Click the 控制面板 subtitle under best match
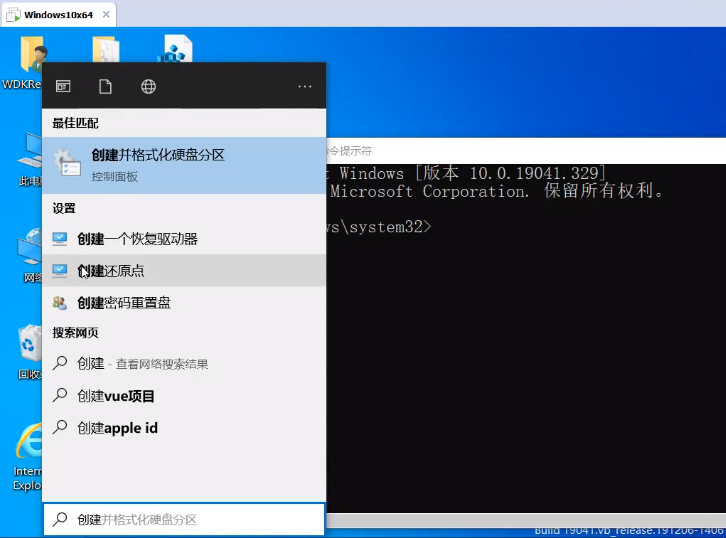Image resolution: width=726 pixels, height=538 pixels. pos(114,177)
